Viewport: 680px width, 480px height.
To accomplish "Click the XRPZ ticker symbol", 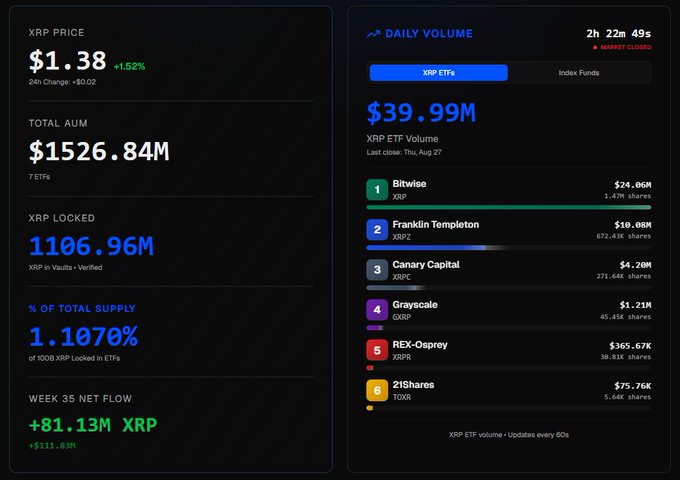I will pyautogui.click(x=402, y=237).
